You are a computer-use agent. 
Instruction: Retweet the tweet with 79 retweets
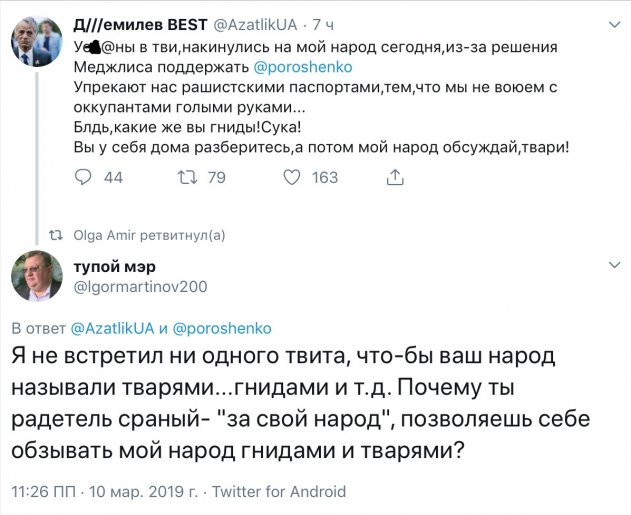click(186, 177)
